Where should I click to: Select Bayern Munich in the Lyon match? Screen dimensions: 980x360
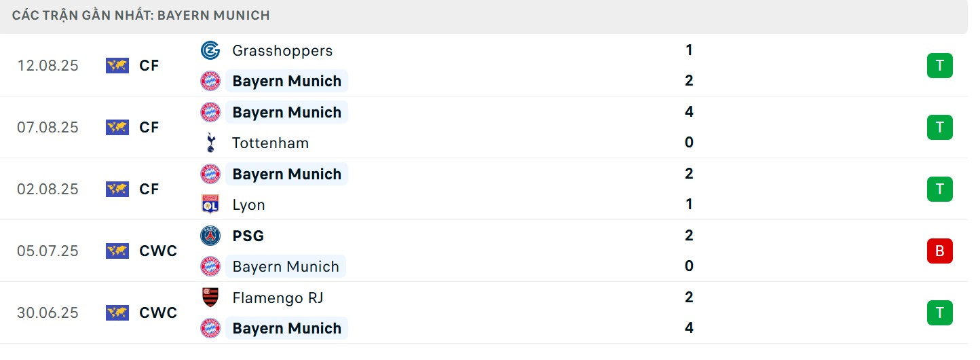click(286, 174)
